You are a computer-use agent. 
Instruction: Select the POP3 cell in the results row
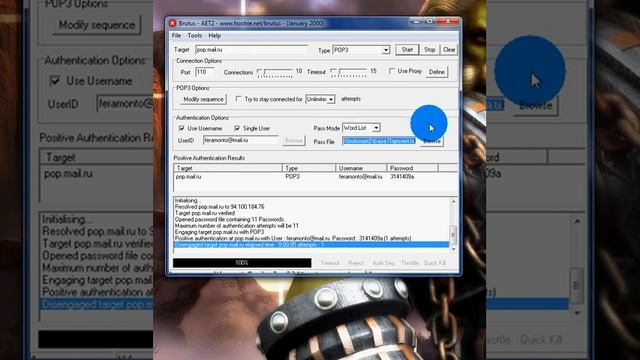pos(292,177)
